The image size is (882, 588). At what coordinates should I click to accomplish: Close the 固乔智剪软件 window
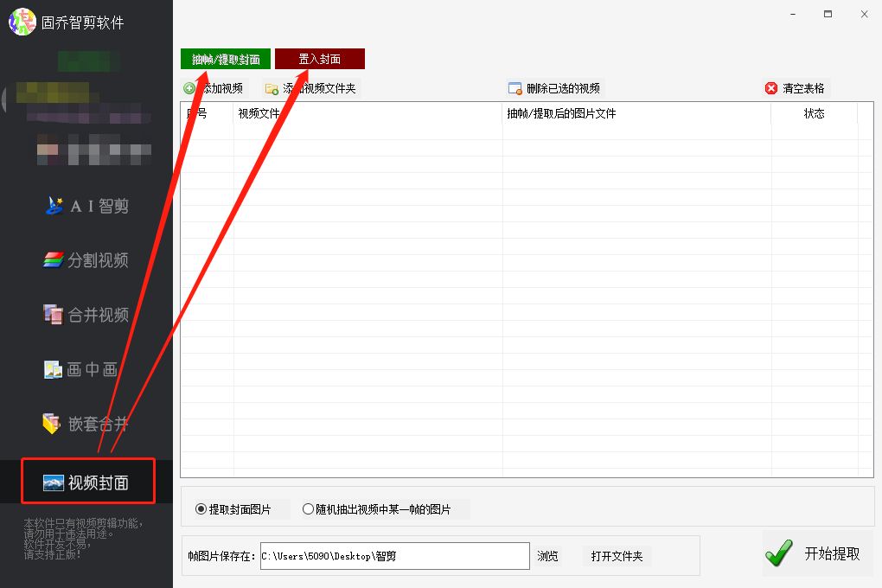point(864,14)
